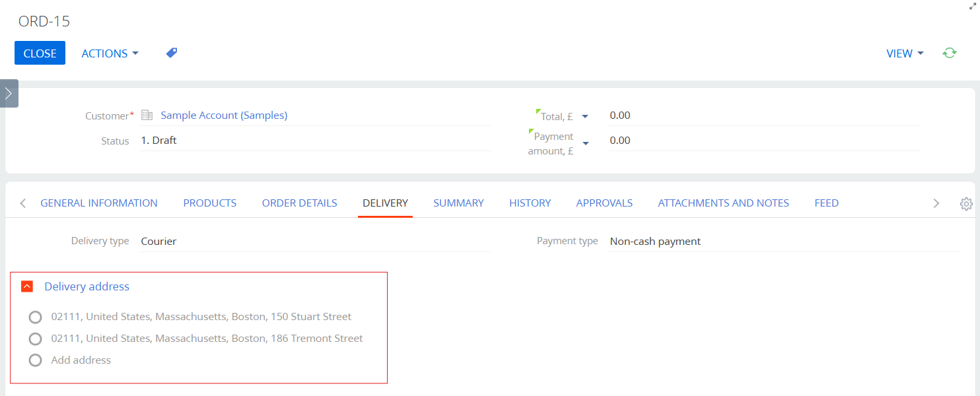The image size is (980, 396).
Task: Open the Total currency dropdown arrow
Action: [x=585, y=116]
